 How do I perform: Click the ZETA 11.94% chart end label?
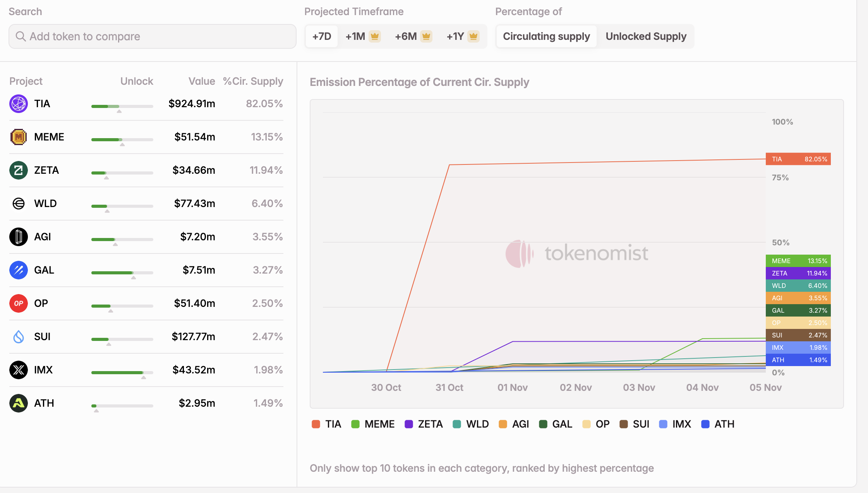798,273
